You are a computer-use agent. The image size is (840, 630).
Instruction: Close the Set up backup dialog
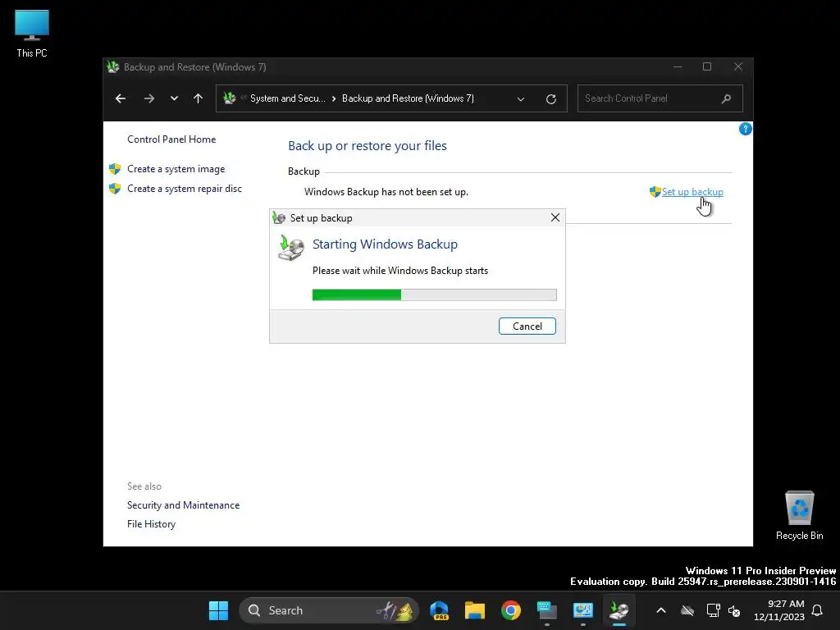(555, 217)
